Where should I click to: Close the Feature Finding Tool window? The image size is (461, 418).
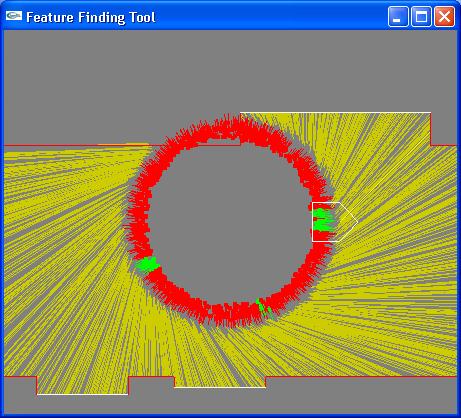click(444, 16)
